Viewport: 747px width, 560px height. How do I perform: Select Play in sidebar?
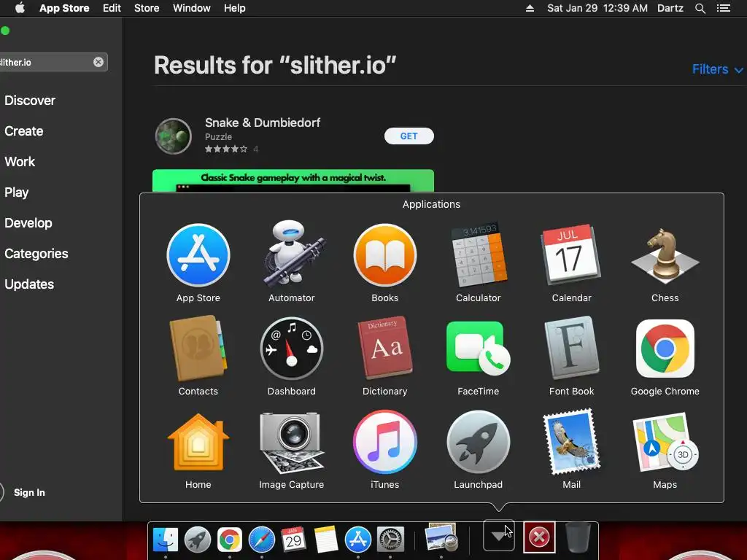pos(16,192)
